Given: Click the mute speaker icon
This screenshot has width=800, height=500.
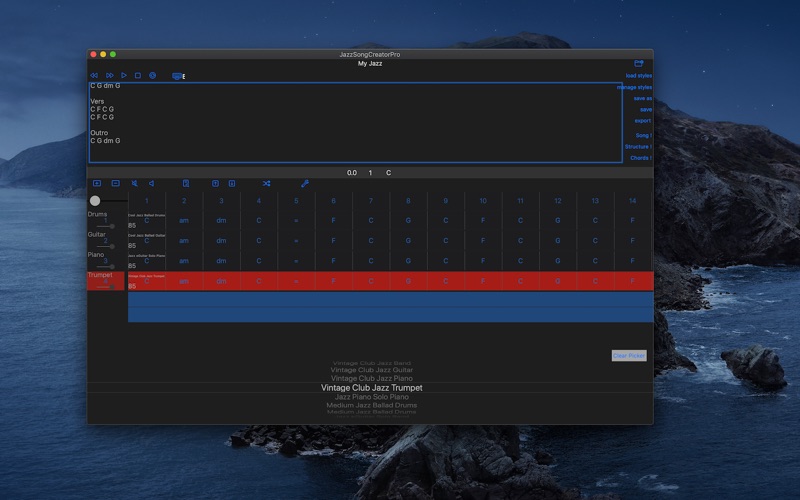Looking at the screenshot, I should pyautogui.click(x=134, y=183).
